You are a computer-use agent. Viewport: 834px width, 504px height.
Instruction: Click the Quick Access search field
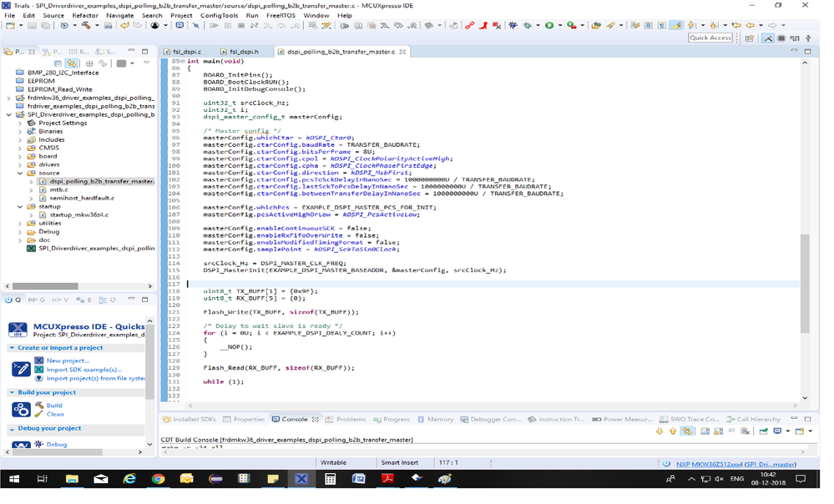(710, 38)
